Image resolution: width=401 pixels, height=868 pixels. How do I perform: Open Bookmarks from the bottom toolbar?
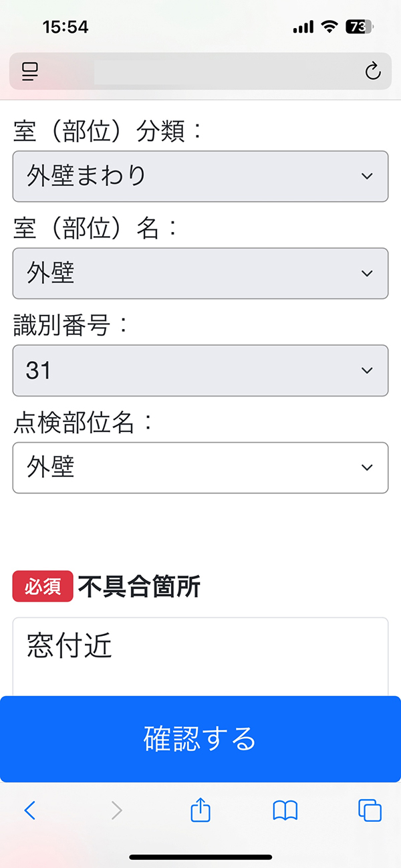click(285, 810)
